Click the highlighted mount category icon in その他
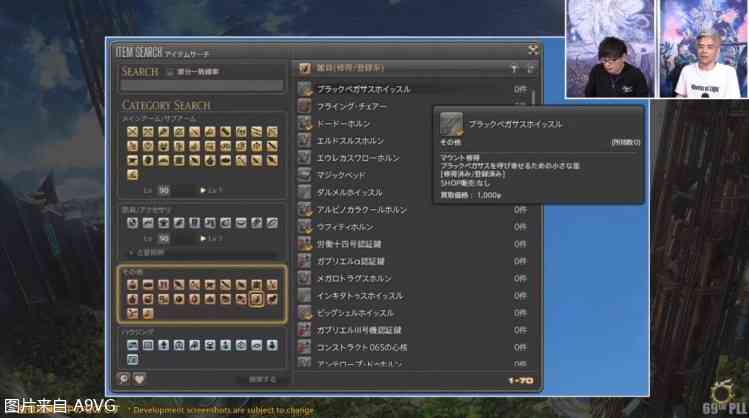This screenshot has height=418, width=749. pyautogui.click(x=257, y=299)
